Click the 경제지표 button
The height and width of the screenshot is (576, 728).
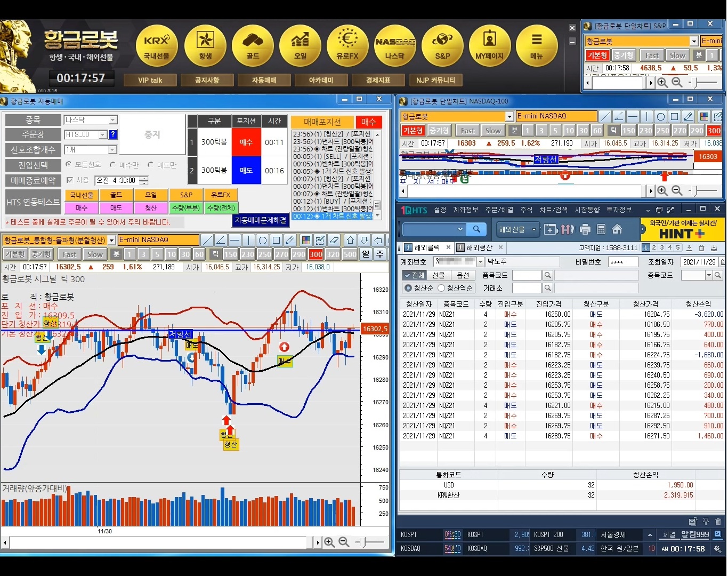378,80
